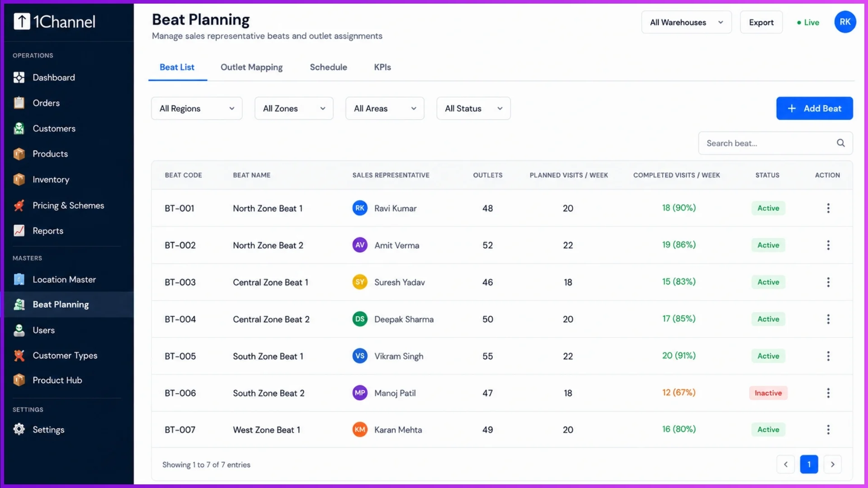Click beat name Central Zone Beat 2

[x=271, y=319]
